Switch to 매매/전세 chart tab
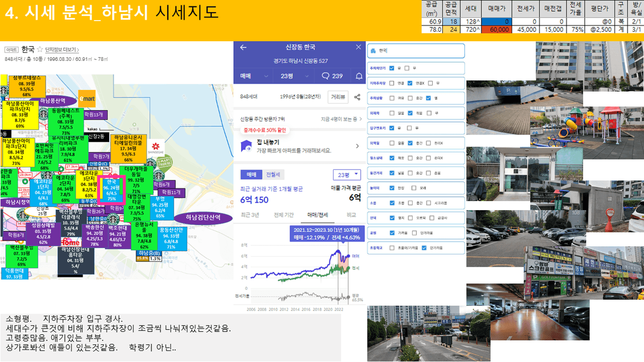 [318, 215]
